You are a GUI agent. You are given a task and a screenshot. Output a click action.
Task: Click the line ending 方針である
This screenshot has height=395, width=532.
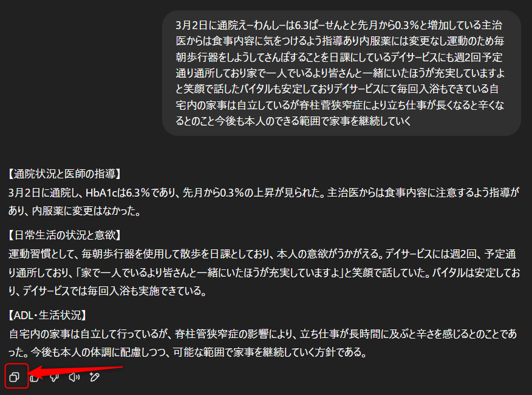pyautogui.click(x=188, y=352)
